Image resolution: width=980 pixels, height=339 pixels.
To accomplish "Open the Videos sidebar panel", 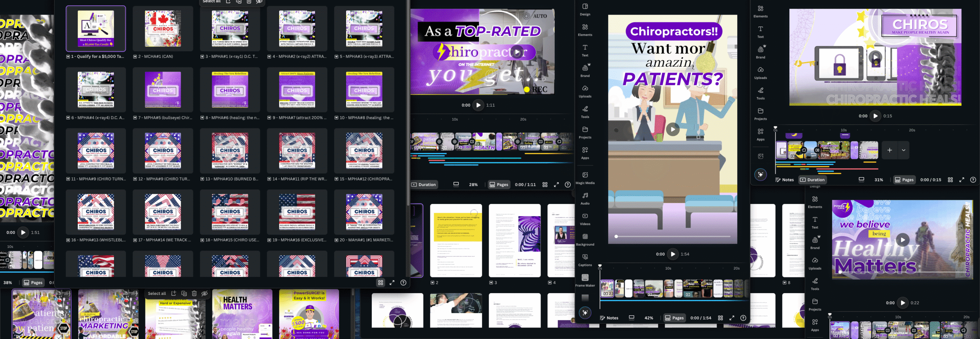I will [585, 219].
